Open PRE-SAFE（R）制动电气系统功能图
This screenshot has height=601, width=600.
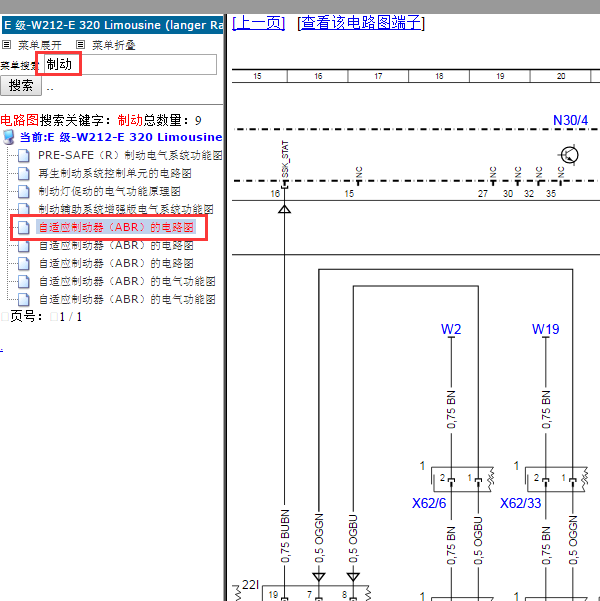click(130, 156)
